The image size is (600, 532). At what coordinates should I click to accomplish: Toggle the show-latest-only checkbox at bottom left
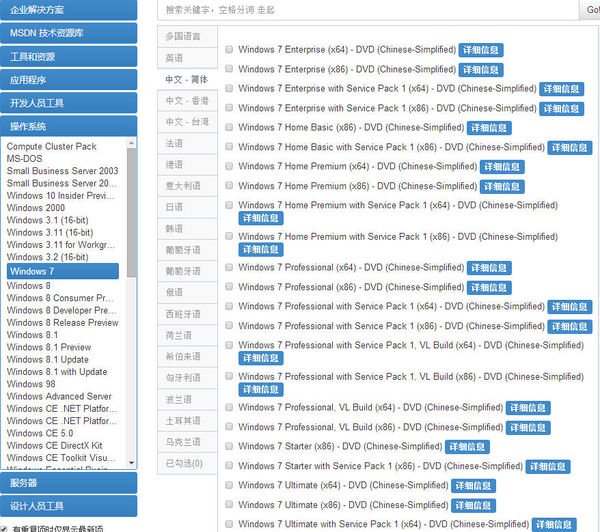[6, 528]
